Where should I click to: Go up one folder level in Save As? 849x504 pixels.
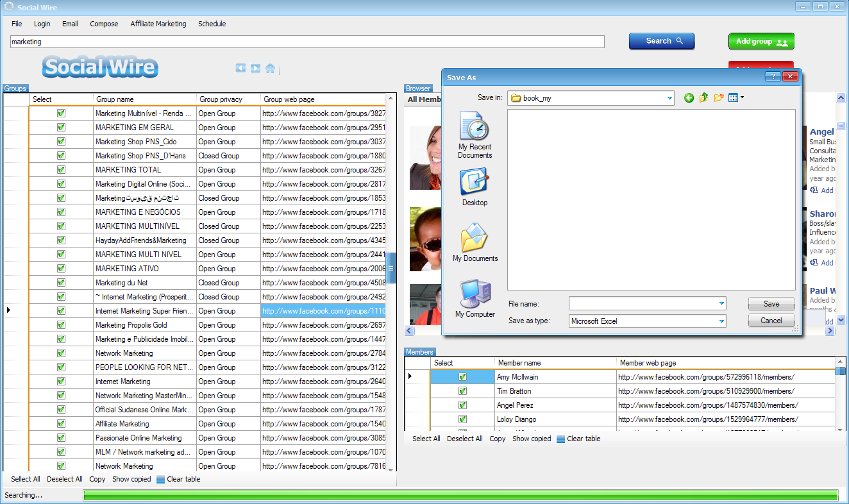[x=703, y=98]
